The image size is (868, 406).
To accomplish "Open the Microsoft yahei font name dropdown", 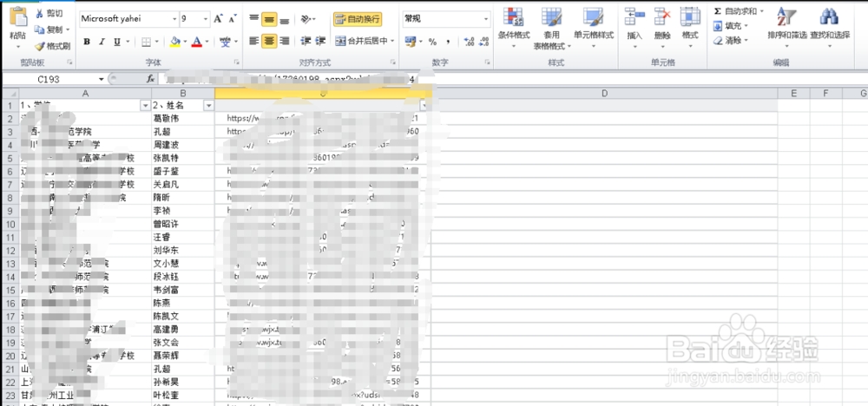I will [x=174, y=19].
